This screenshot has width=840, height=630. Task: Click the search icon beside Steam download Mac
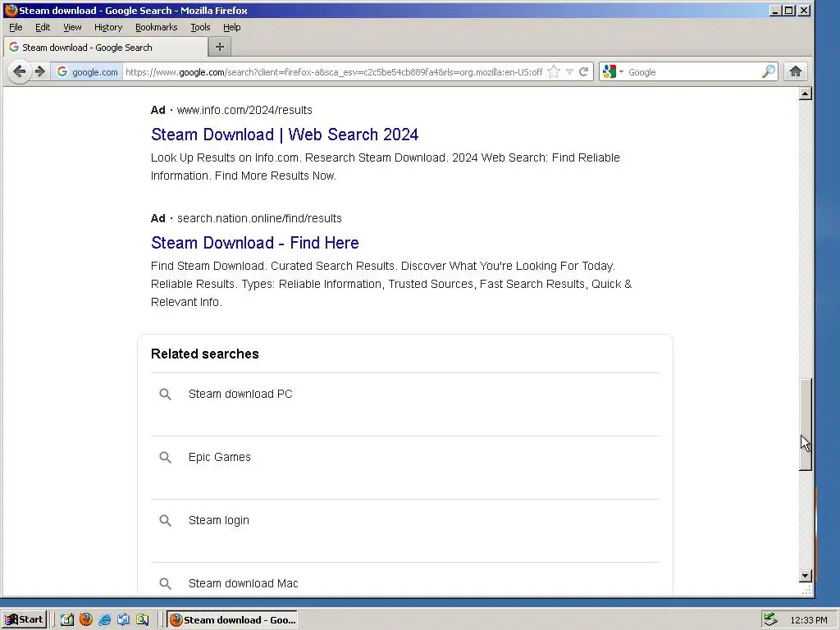coord(165,584)
